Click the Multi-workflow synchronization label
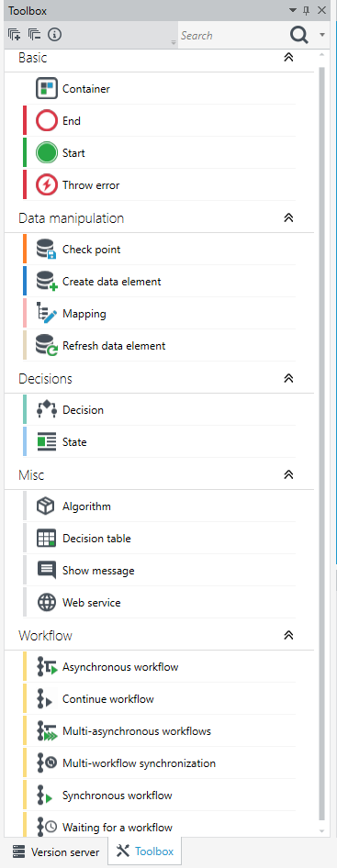 [x=140, y=763]
